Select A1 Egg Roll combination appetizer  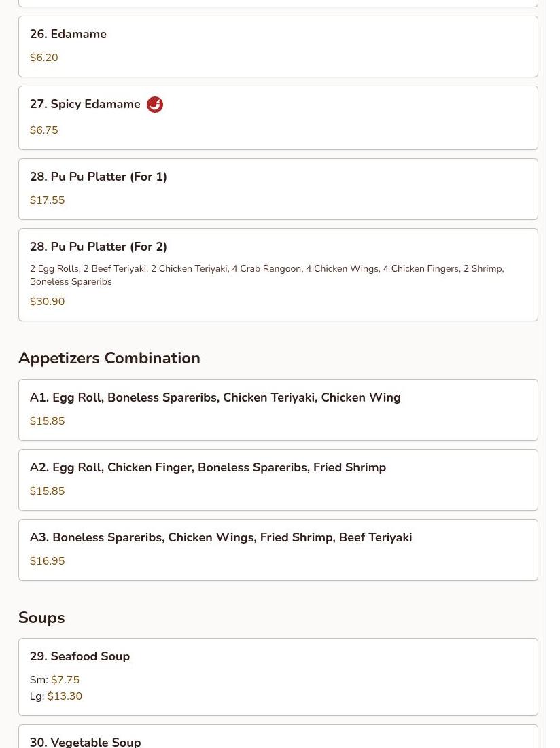coord(278,410)
